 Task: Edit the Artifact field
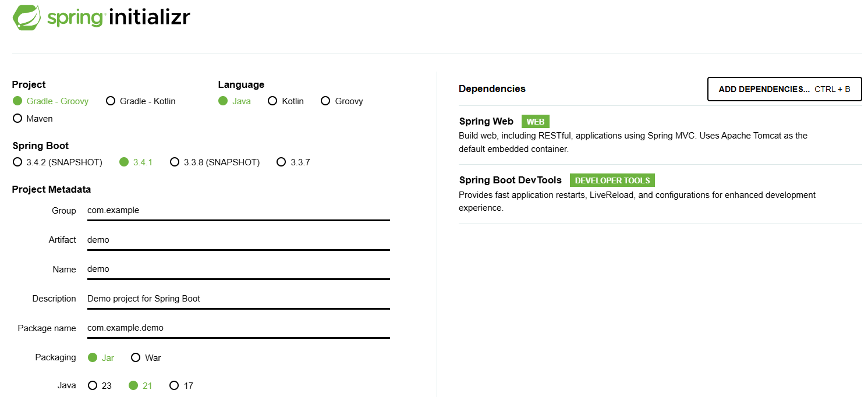pyautogui.click(x=239, y=240)
